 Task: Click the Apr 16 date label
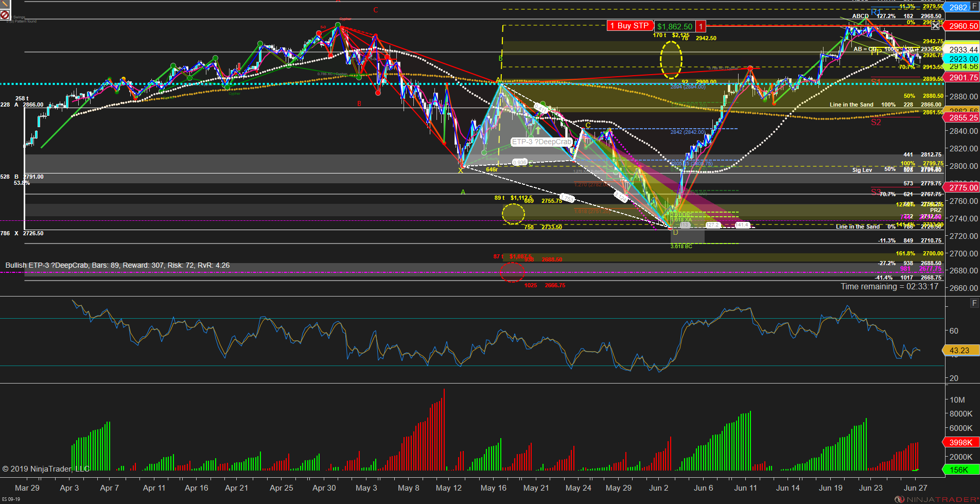point(197,488)
